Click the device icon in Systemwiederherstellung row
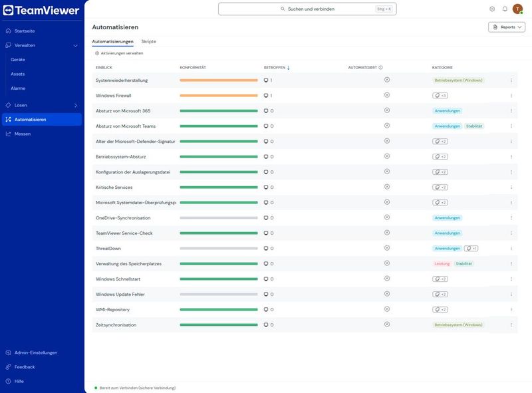The height and width of the screenshot is (393, 532). tap(266, 80)
